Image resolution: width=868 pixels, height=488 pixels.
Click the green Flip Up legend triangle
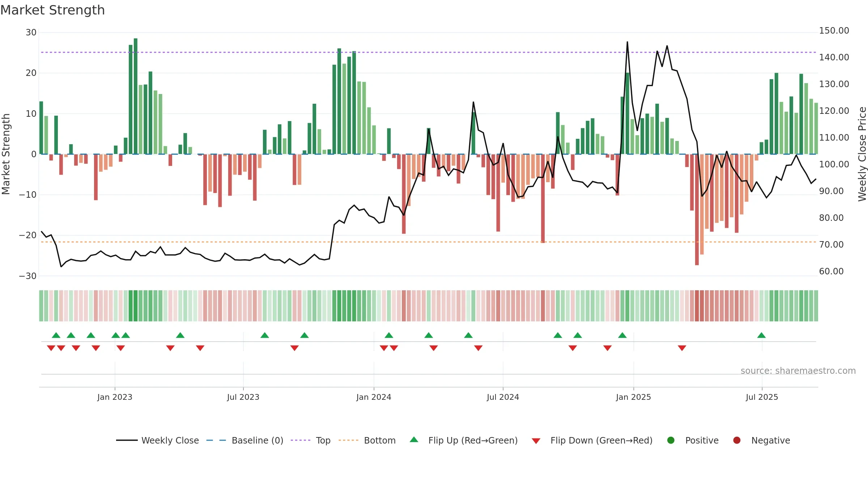tap(414, 440)
